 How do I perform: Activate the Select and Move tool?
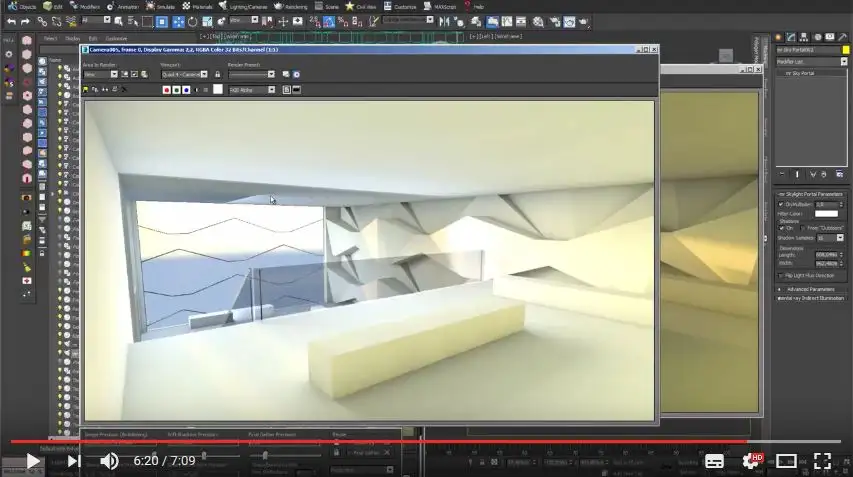[178, 22]
